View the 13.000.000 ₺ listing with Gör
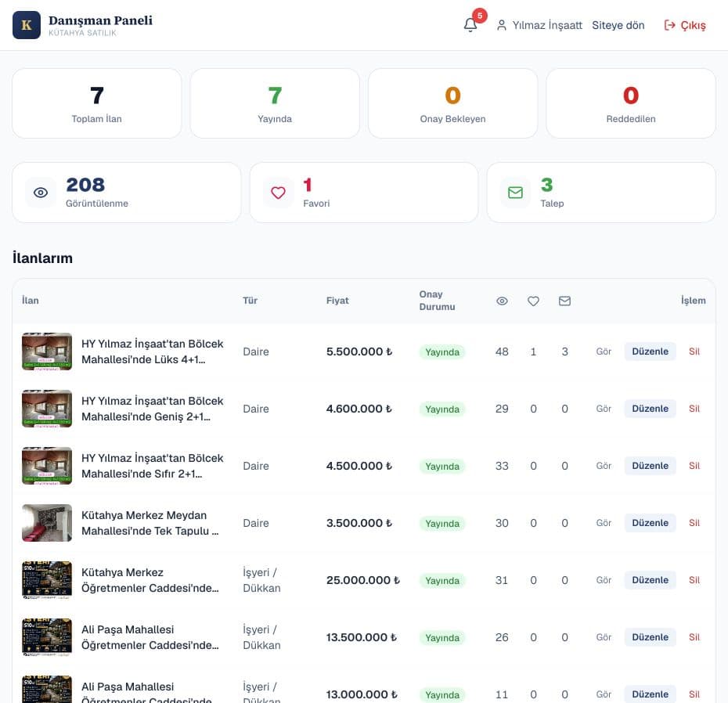 604,694
